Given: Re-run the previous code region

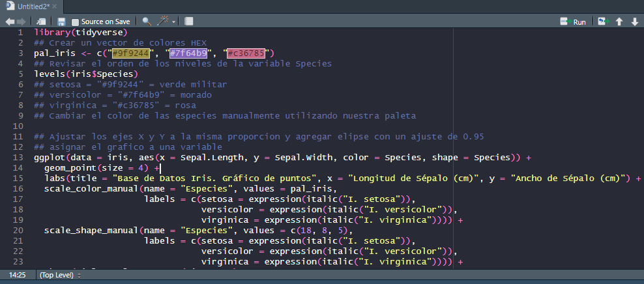Looking at the screenshot, I should click(604, 21).
